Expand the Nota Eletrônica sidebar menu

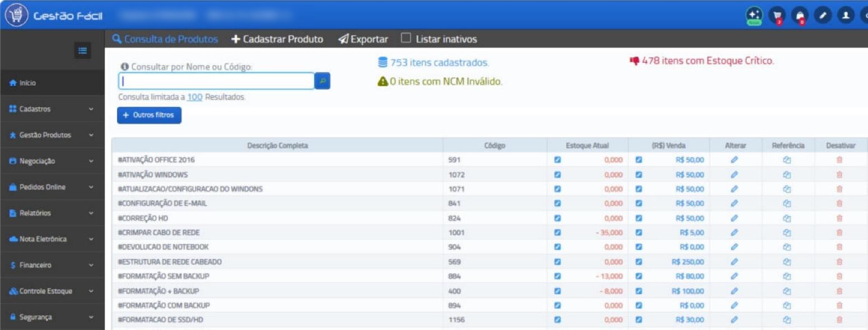point(52,239)
